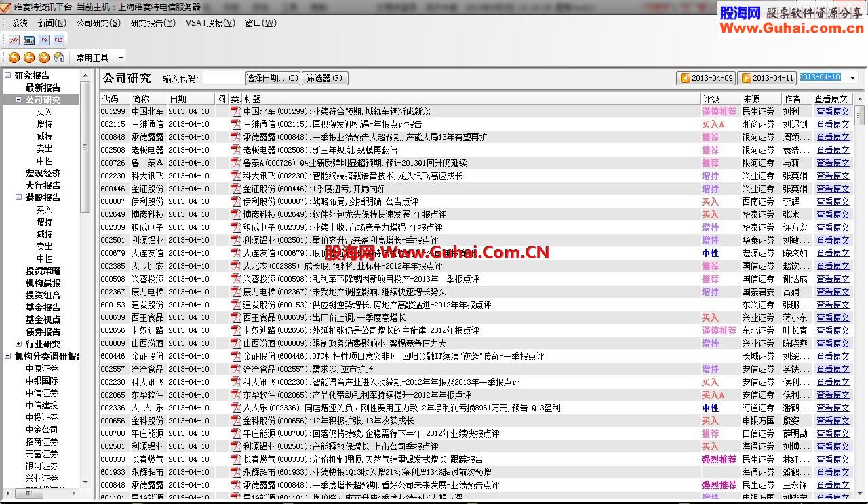Select 招商证券 in the institution list

[x=42, y=442]
